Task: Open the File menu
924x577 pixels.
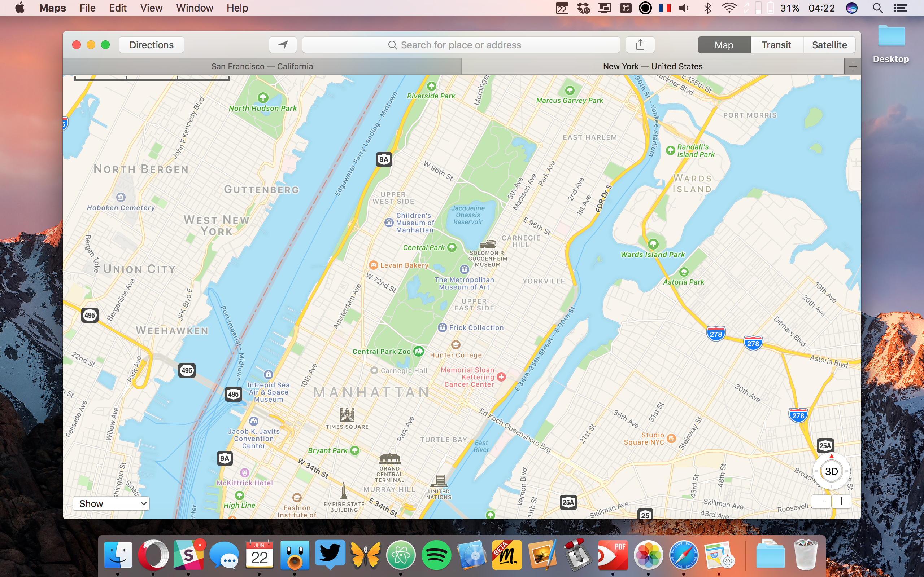Action: click(87, 8)
